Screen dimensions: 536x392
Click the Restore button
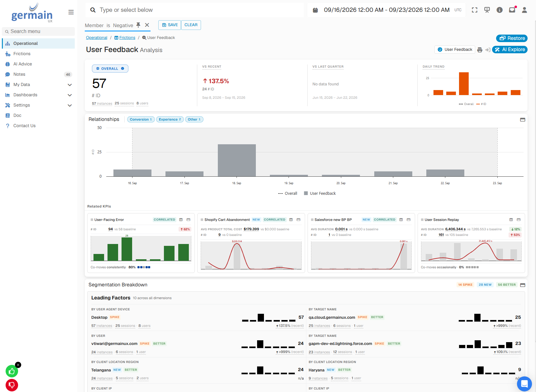pos(512,38)
